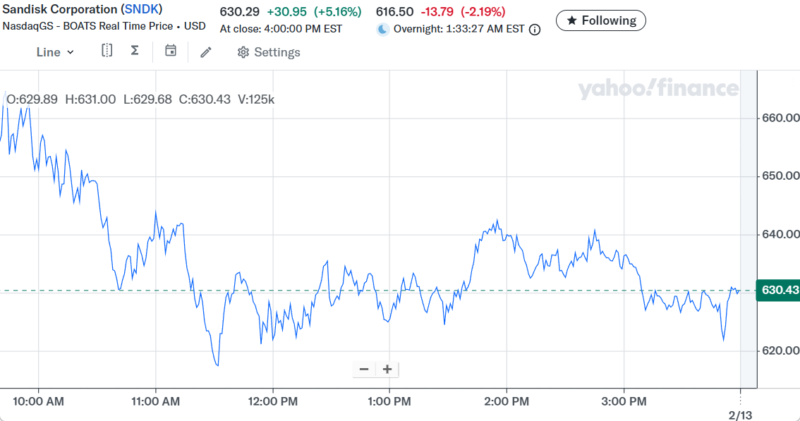Click the 640.00 price axis label
This screenshot has height=421, width=800.
tap(776, 235)
